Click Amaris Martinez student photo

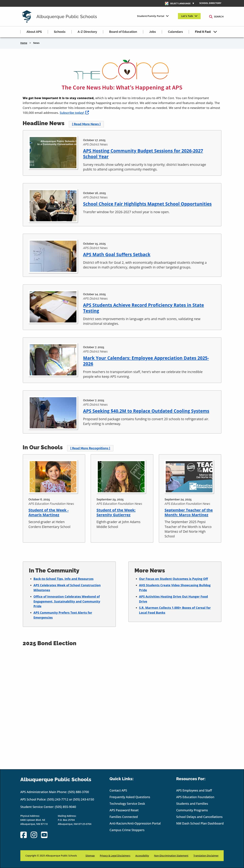click(53, 477)
